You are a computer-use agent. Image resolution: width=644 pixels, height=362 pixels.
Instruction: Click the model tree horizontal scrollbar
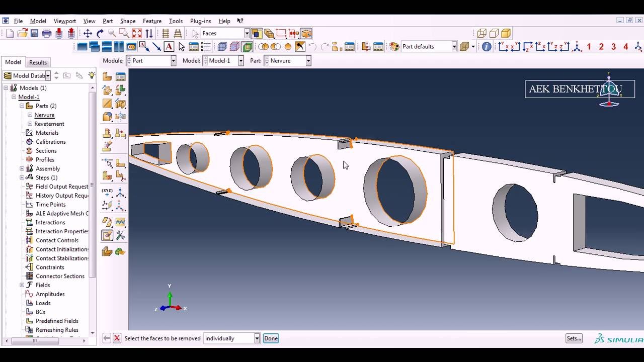pyautogui.click(x=34, y=341)
